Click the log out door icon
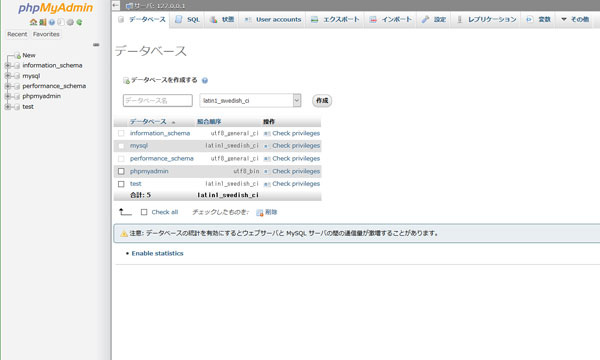Image resolution: width=600 pixels, height=360 pixels. (42, 22)
